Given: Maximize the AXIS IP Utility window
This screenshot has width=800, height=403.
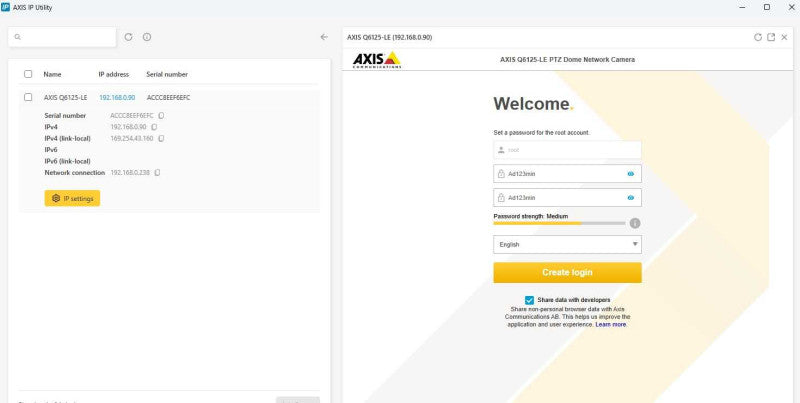Looking at the screenshot, I should pyautogui.click(x=767, y=7).
